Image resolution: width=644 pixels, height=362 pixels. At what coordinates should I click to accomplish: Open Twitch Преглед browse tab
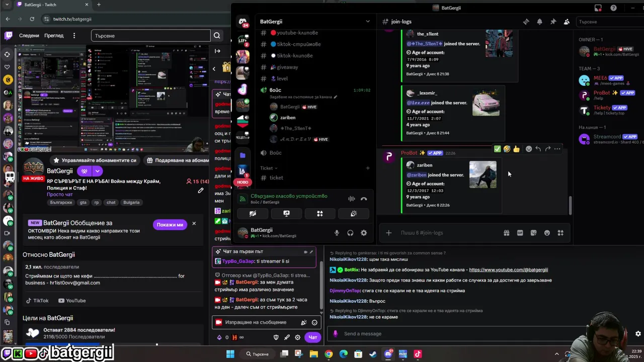(54, 36)
